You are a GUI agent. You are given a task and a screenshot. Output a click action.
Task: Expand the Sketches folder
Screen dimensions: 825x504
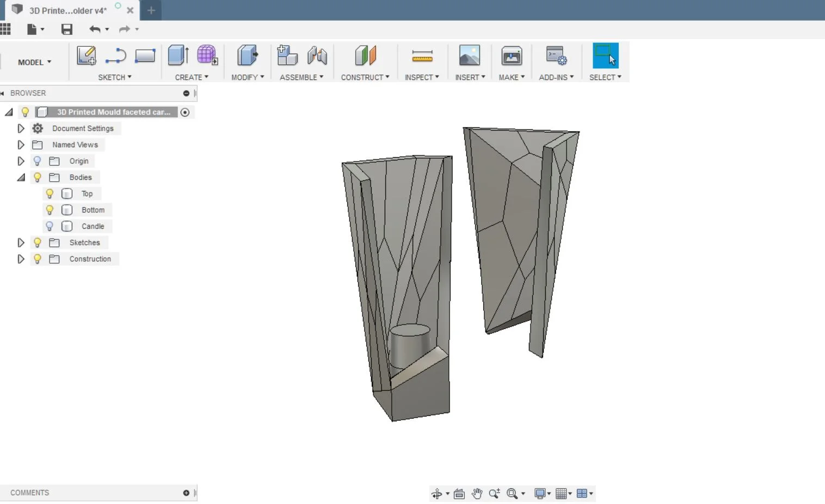point(21,242)
